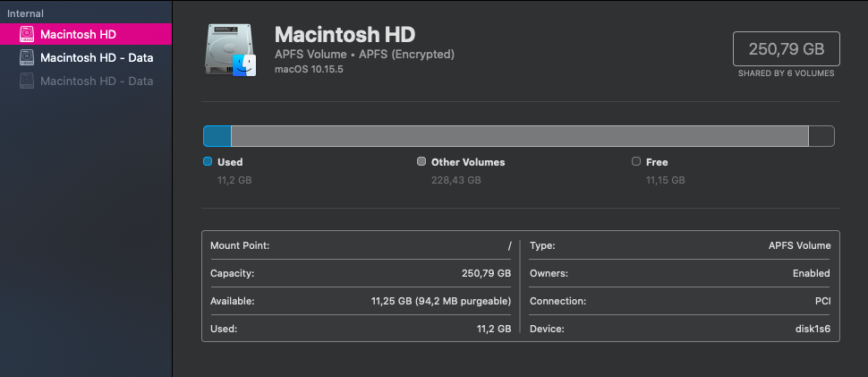
Task: Collapse the Internal sidebar section header
Action: pos(26,13)
